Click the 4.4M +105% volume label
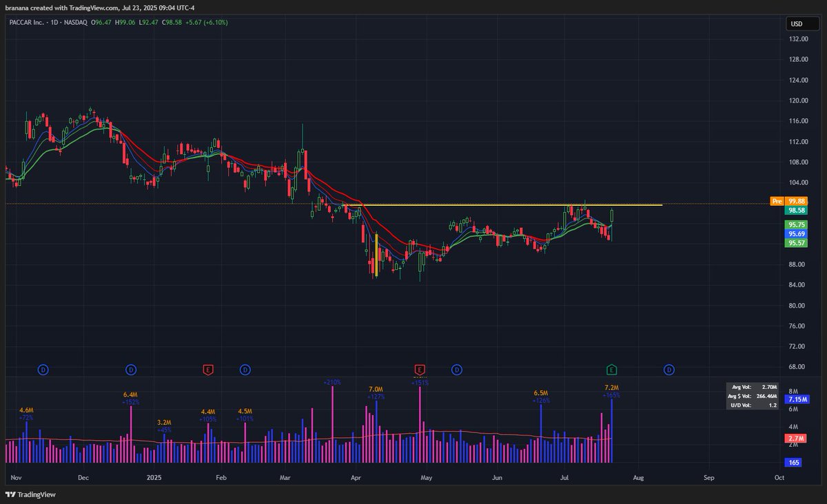This screenshot has height=504, width=827. click(x=208, y=415)
